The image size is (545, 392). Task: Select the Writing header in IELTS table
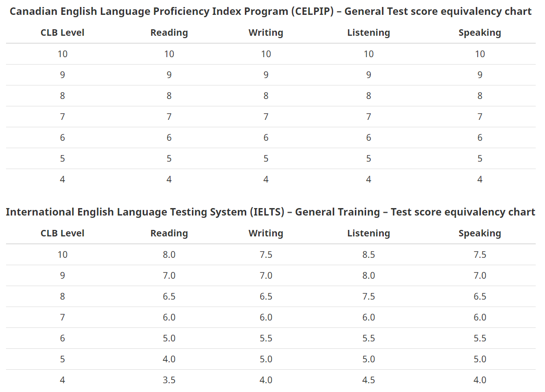266,233
